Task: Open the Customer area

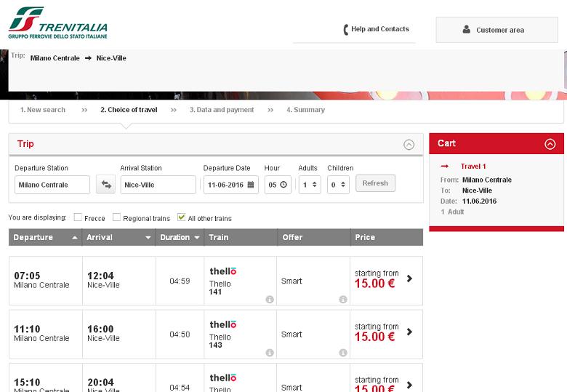Action: pos(496,30)
